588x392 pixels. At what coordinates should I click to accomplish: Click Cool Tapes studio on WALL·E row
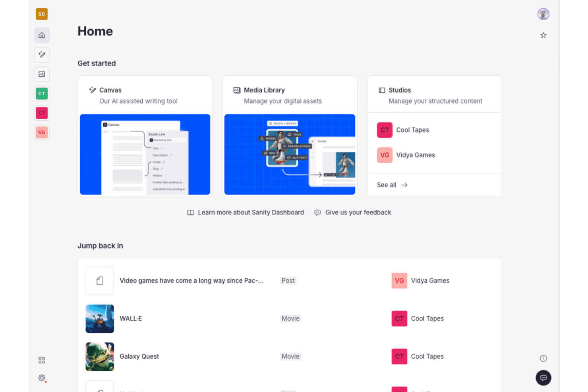(418, 319)
